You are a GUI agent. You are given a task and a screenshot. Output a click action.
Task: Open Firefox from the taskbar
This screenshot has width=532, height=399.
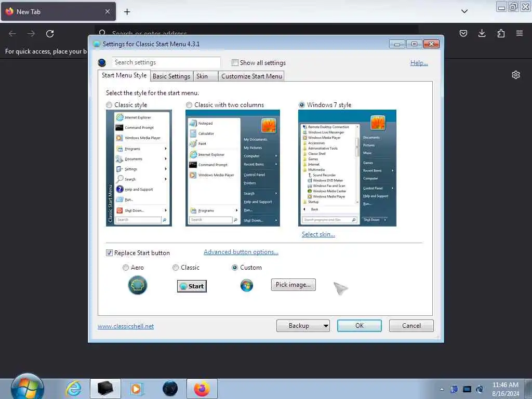pyautogui.click(x=202, y=389)
